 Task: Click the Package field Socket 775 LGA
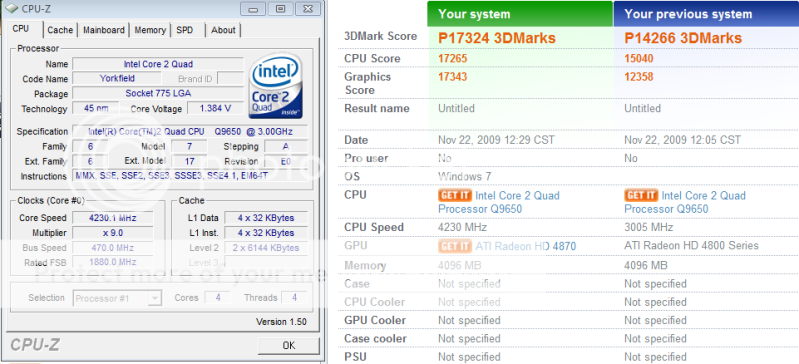(x=158, y=94)
